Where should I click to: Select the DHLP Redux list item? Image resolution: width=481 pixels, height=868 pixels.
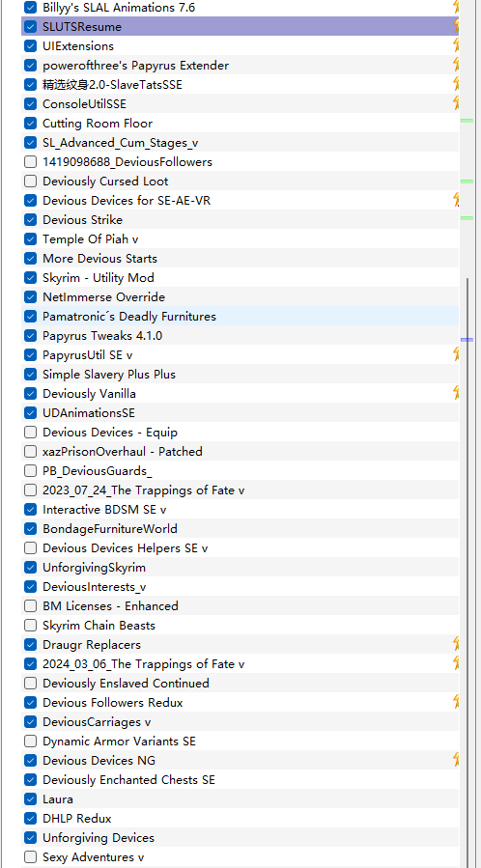[x=240, y=818]
